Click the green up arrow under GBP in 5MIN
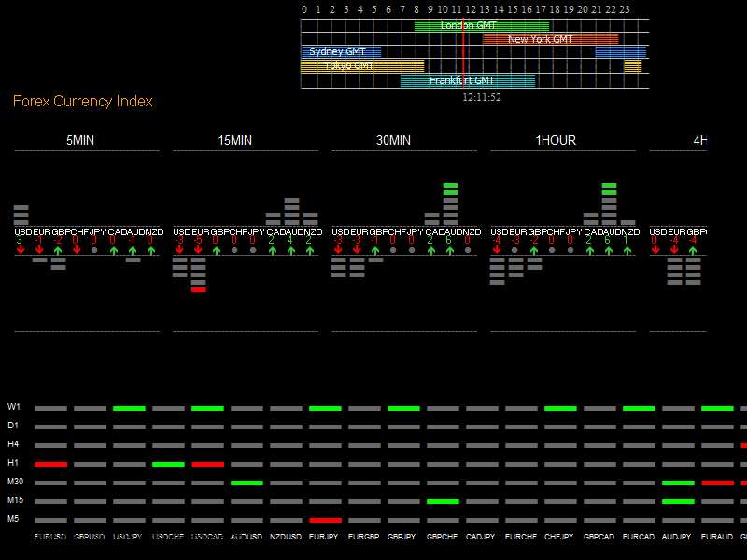 [x=58, y=250]
